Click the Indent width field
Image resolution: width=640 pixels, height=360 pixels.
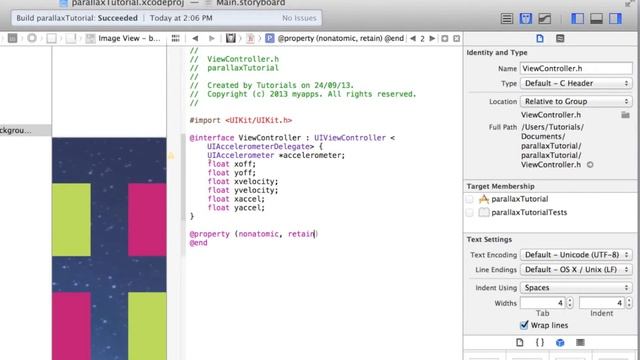(602, 303)
